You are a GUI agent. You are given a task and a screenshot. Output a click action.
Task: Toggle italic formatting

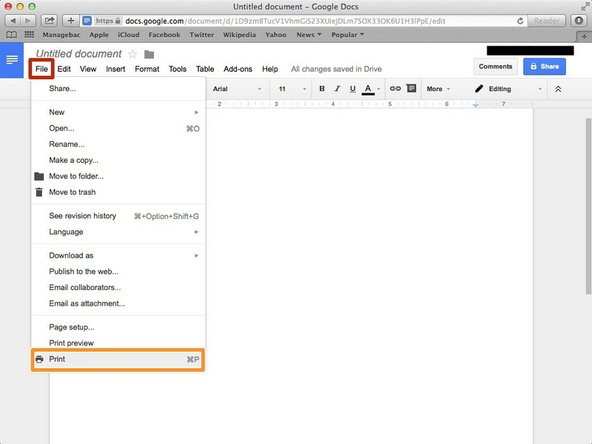tap(337, 89)
